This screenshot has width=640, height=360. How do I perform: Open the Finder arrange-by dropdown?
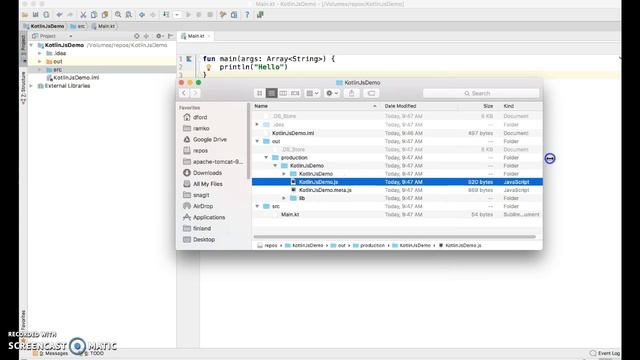(x=312, y=93)
